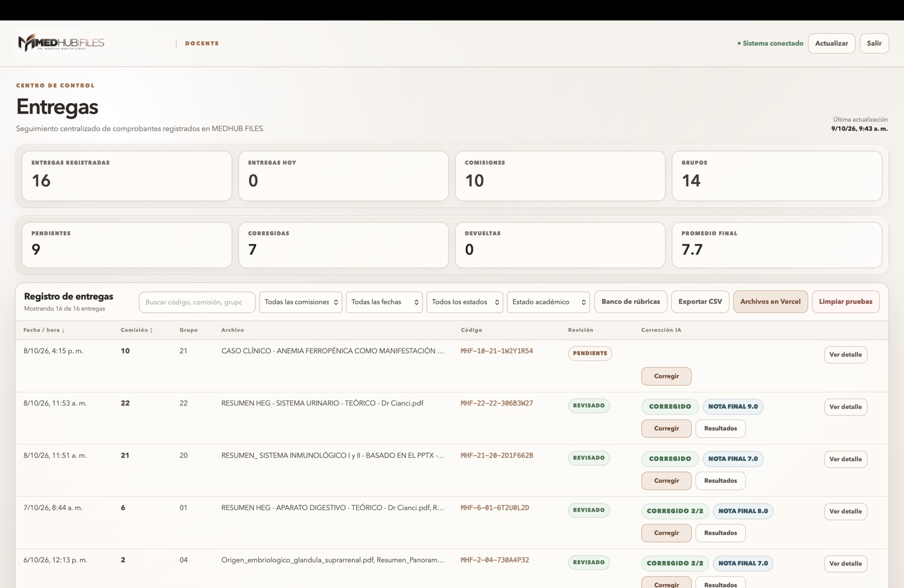
Task: Click the NOTA FINAL 8.0 badge
Action: click(x=743, y=511)
